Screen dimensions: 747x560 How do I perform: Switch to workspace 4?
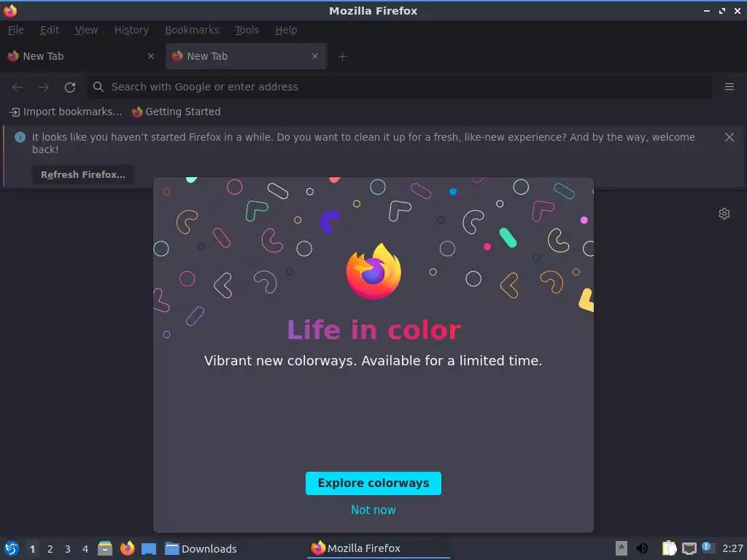coord(85,549)
